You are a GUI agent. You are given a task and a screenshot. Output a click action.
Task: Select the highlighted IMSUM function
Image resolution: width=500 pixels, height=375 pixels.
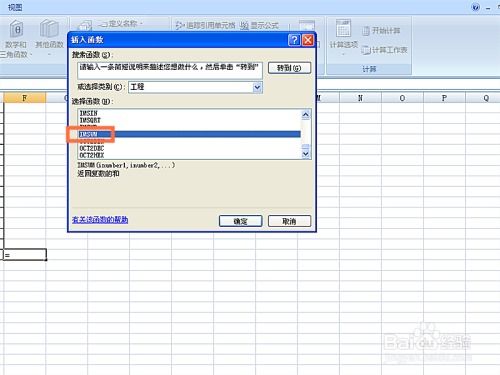coord(190,134)
